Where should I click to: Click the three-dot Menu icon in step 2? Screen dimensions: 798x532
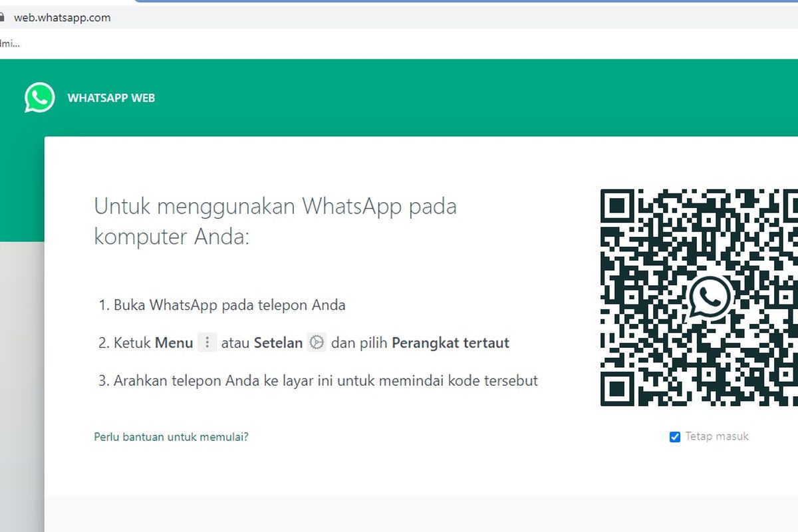(x=207, y=342)
